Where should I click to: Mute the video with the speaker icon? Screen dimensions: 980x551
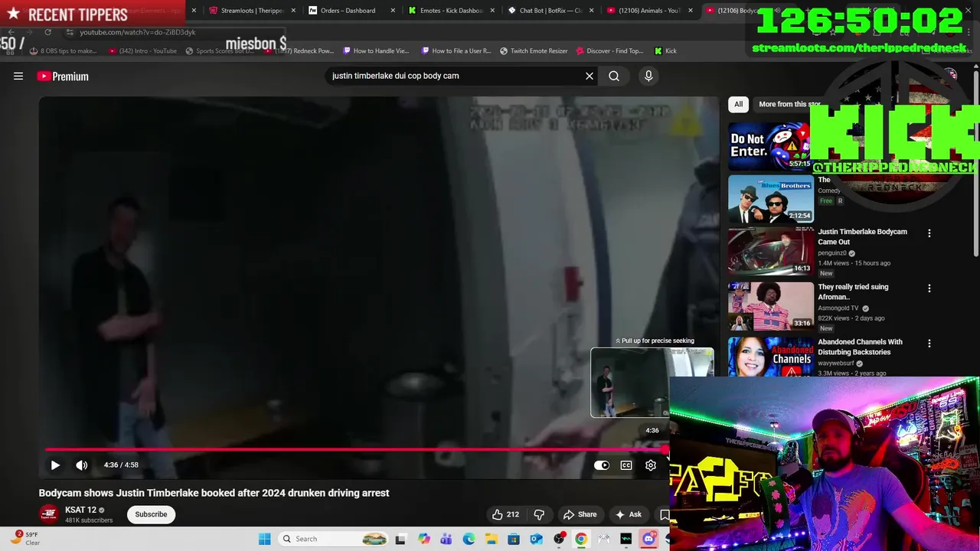(82, 465)
